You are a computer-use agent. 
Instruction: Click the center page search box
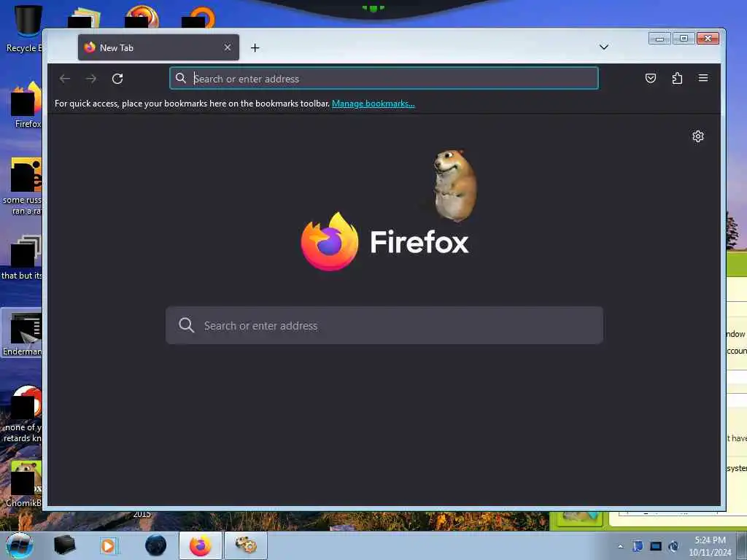(x=384, y=326)
